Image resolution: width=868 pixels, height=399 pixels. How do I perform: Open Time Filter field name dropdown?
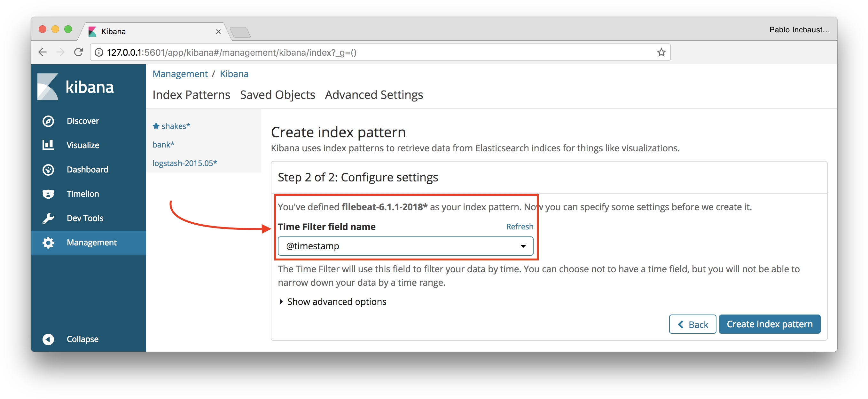click(405, 246)
